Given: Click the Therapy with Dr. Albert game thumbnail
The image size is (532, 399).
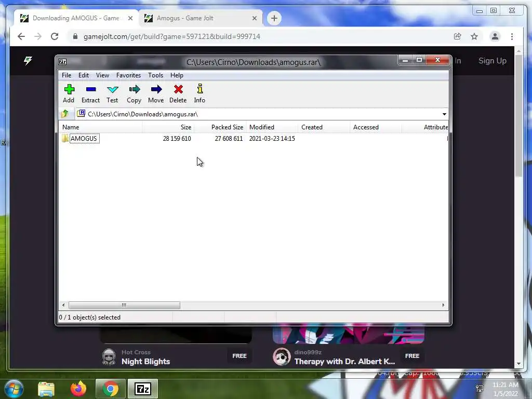Looking at the screenshot, I should coord(349,334).
